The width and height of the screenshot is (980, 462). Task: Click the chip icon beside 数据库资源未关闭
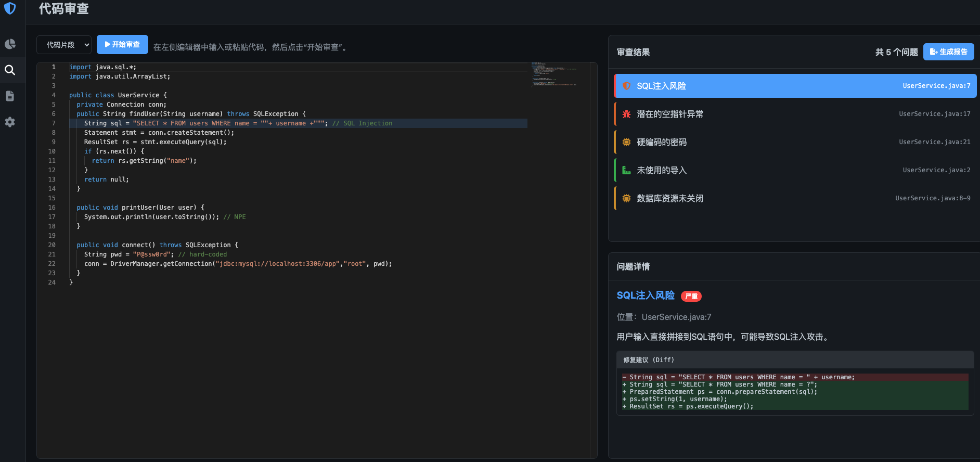[626, 198]
